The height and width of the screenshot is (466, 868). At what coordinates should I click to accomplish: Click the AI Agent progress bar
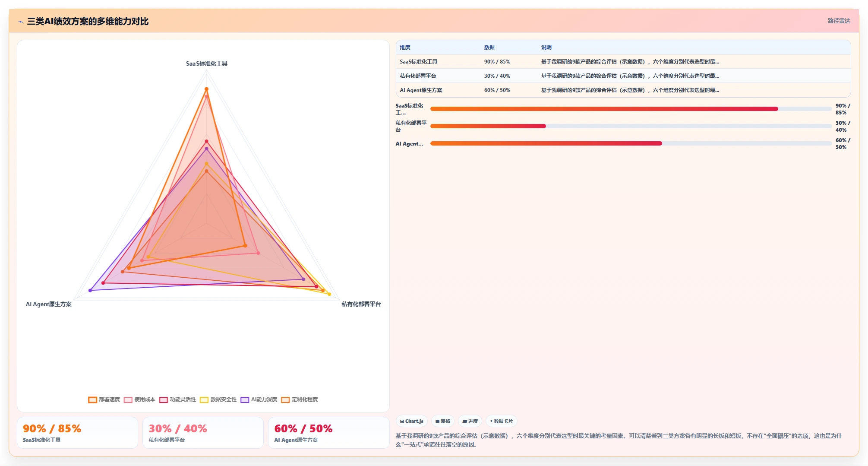click(x=631, y=143)
